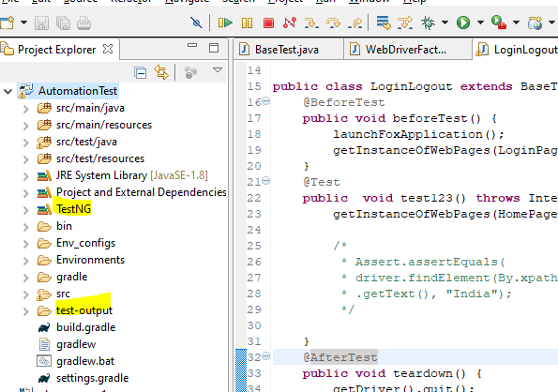Click the green Run icon
The width and height of the screenshot is (558, 392).
463,23
